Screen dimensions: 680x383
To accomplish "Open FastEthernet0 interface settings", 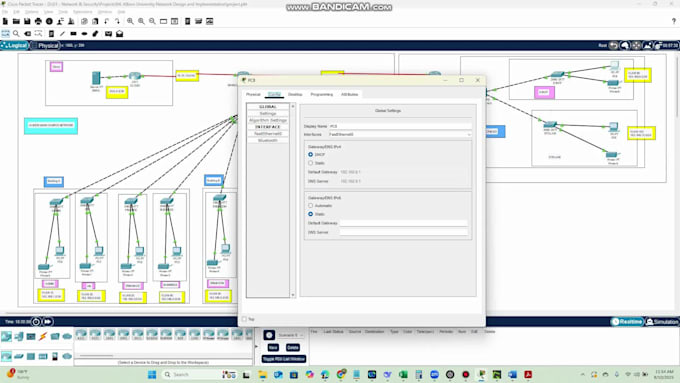I will pyautogui.click(x=268, y=134).
